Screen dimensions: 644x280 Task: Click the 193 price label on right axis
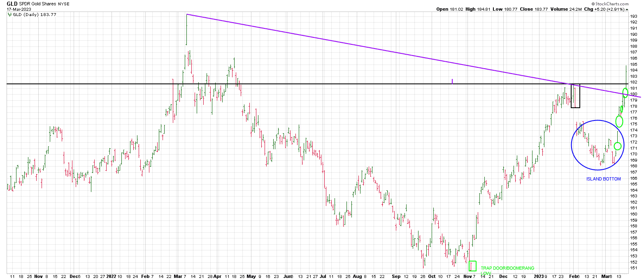[634, 16]
